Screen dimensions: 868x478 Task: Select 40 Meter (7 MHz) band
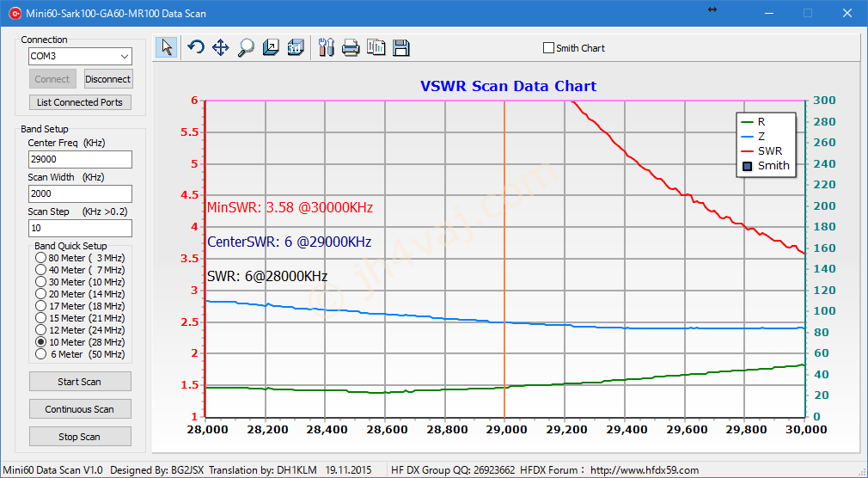tap(40, 270)
